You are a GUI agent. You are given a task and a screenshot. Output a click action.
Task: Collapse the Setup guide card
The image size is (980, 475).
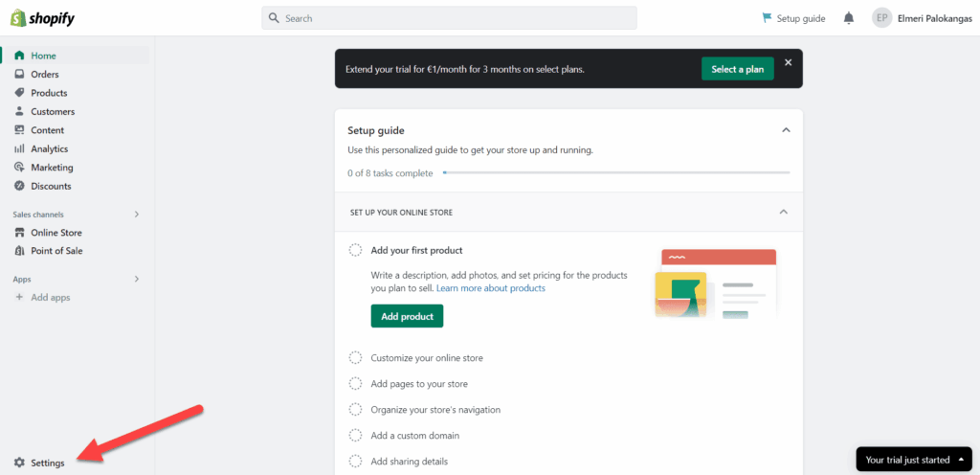(787, 130)
